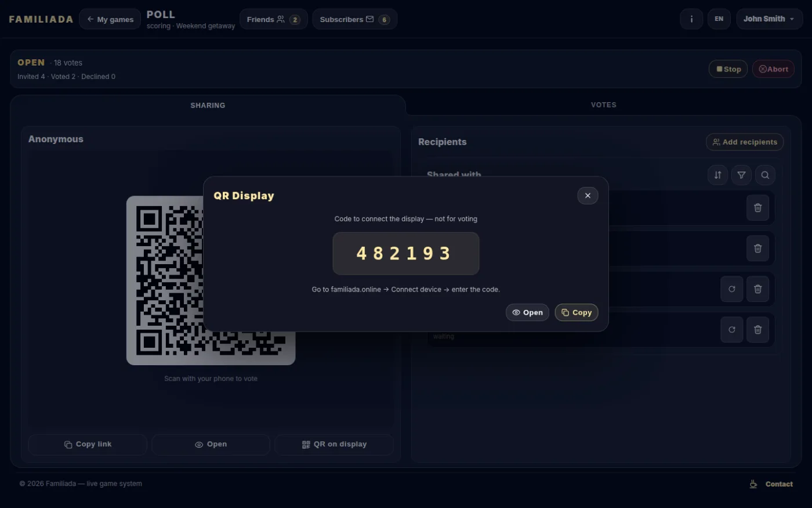Image resolution: width=812 pixels, height=508 pixels.
Task: Click the OPEN status label
Action: (31, 63)
